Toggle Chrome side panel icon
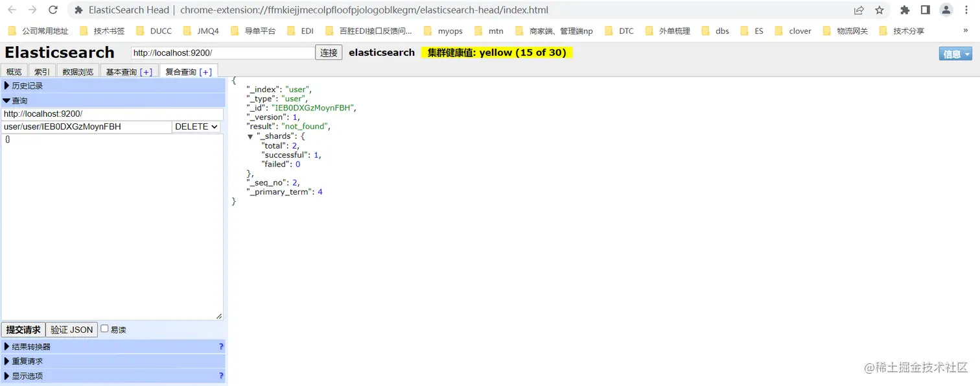 click(925, 10)
